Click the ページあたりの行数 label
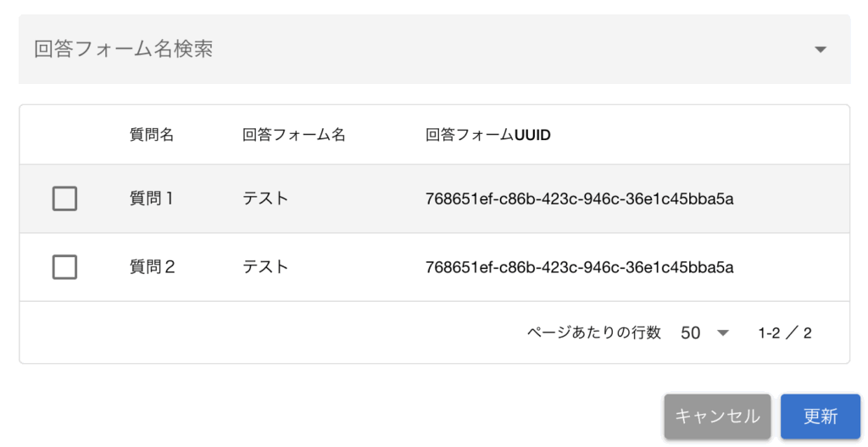The width and height of the screenshot is (868, 447). 593,332
